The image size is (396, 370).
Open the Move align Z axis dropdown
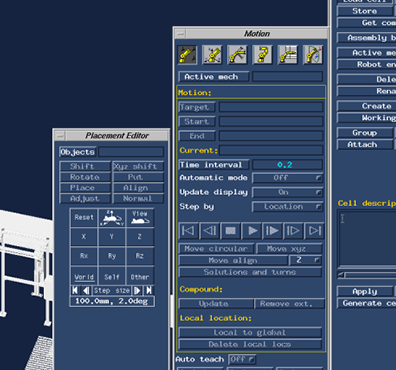305,260
